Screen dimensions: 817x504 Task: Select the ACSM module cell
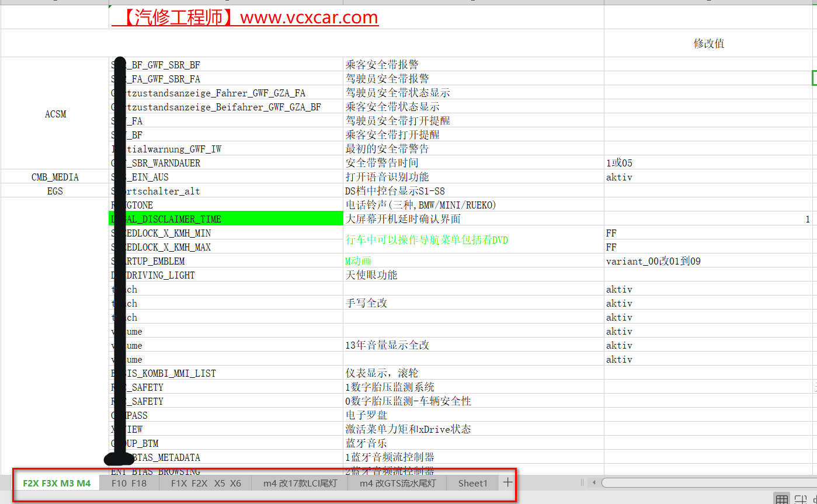click(x=55, y=114)
